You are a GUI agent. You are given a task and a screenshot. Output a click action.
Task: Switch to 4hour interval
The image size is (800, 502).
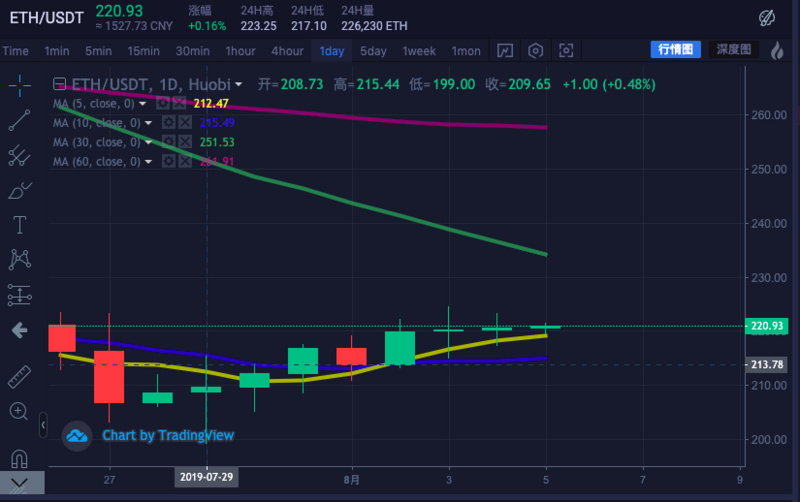tap(287, 51)
